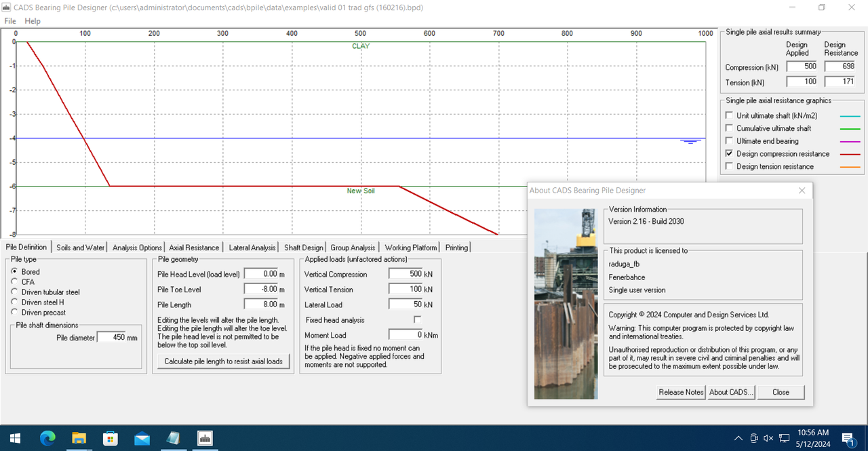Edit Vertical Compression load field
The width and height of the screenshot is (868, 451).
point(406,274)
